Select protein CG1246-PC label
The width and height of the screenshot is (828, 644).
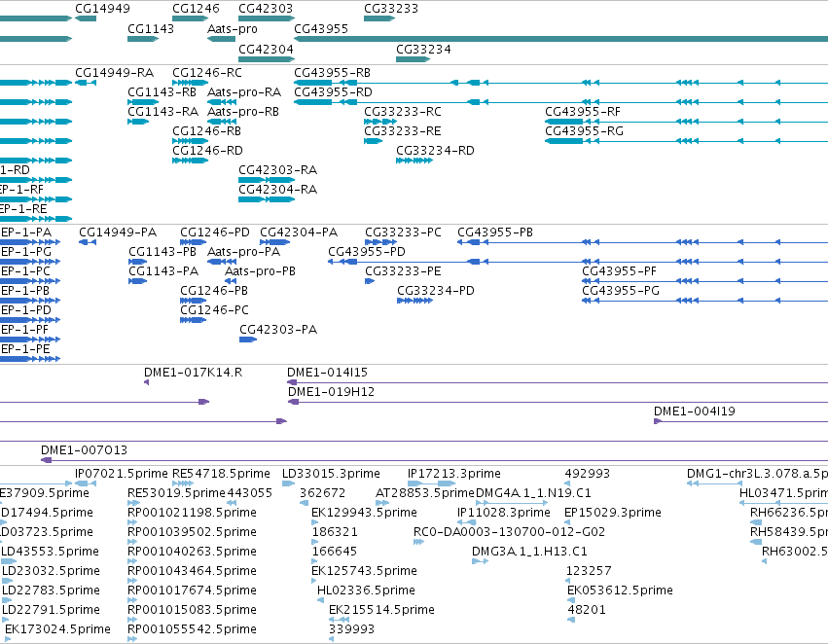(214, 310)
